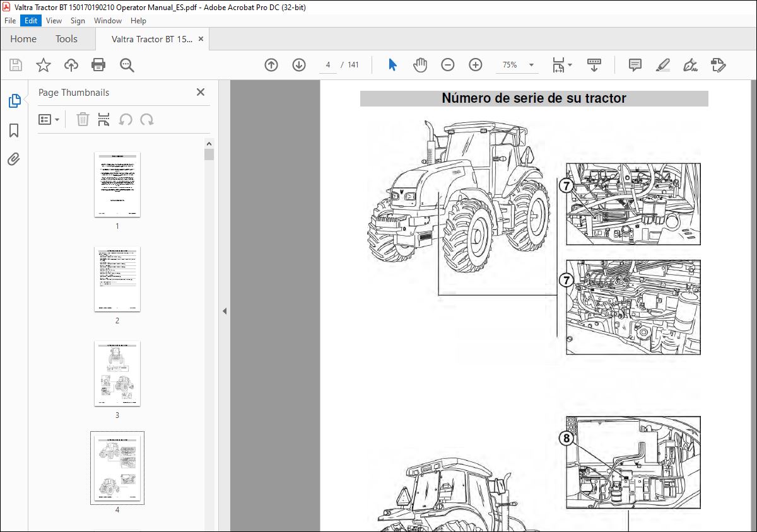Go to next page with the down arrow
The width and height of the screenshot is (757, 532).
coord(299,65)
